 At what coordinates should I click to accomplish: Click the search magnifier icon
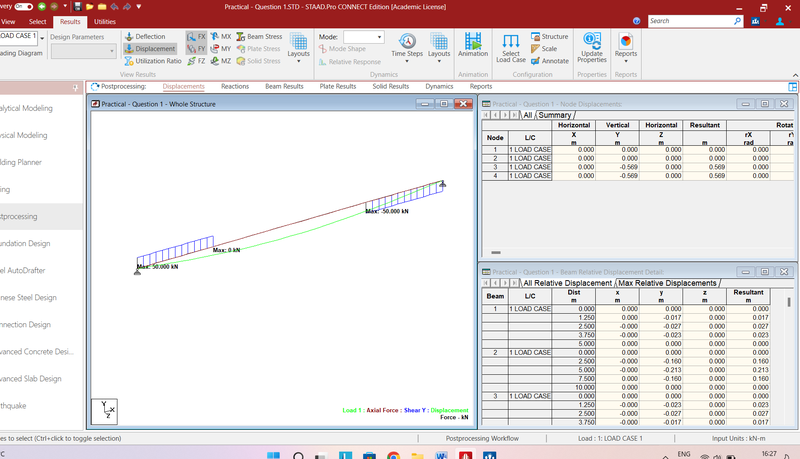pos(737,21)
